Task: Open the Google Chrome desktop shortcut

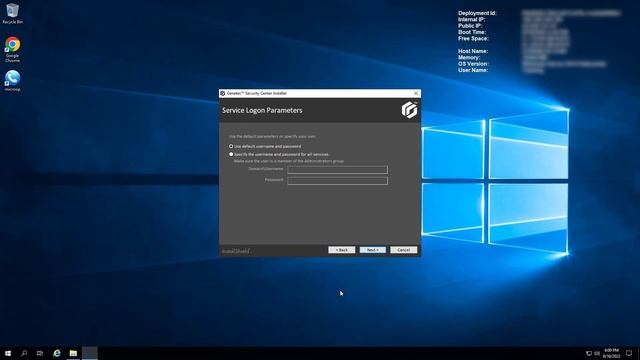Action: (x=13, y=49)
